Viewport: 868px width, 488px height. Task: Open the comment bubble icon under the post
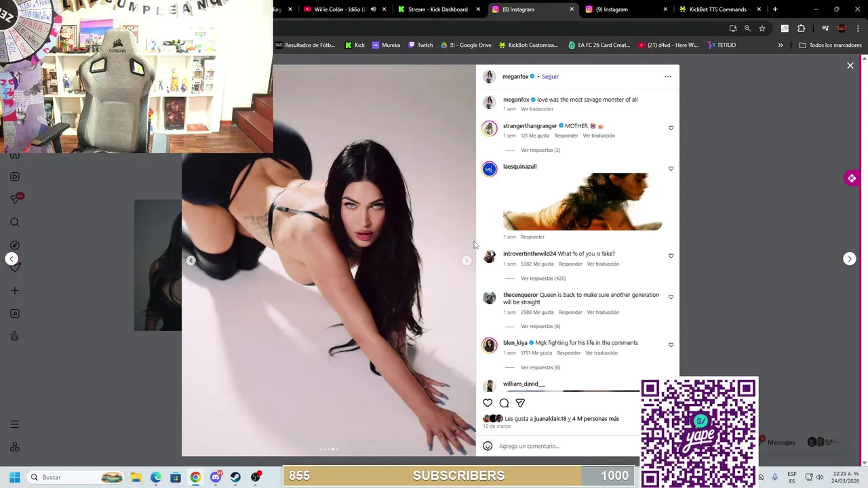tap(504, 403)
